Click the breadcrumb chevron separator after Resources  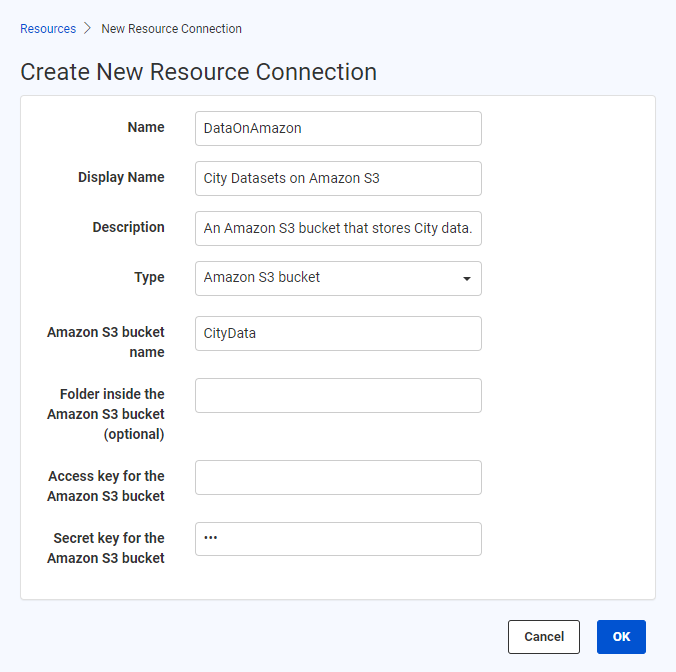(88, 29)
